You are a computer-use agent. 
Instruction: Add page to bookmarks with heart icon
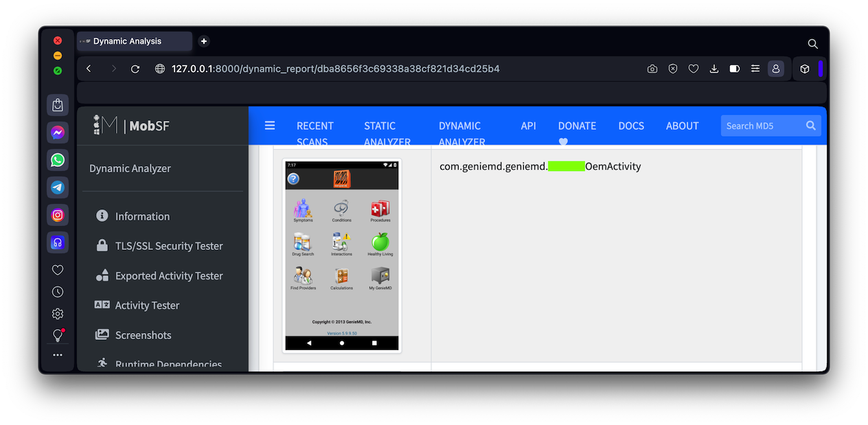point(694,69)
